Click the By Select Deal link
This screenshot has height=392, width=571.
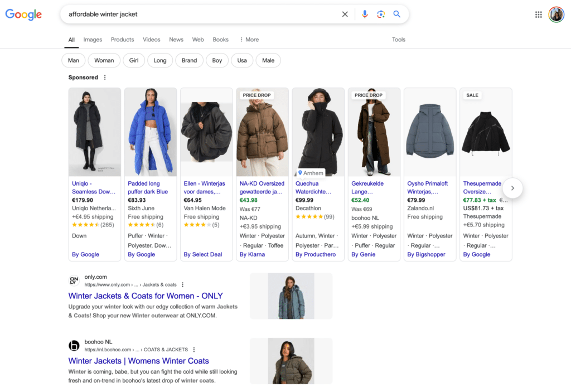click(x=203, y=254)
